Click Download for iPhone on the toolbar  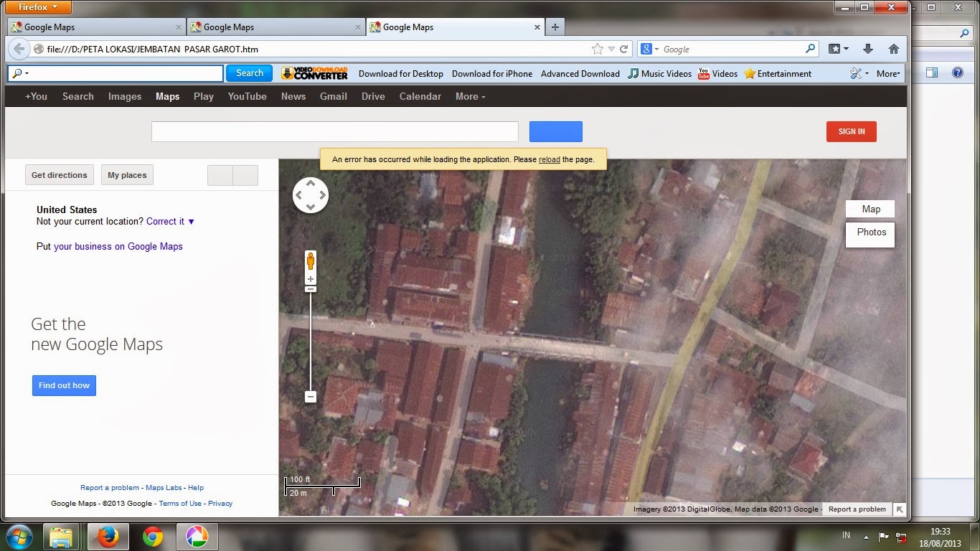tap(492, 73)
